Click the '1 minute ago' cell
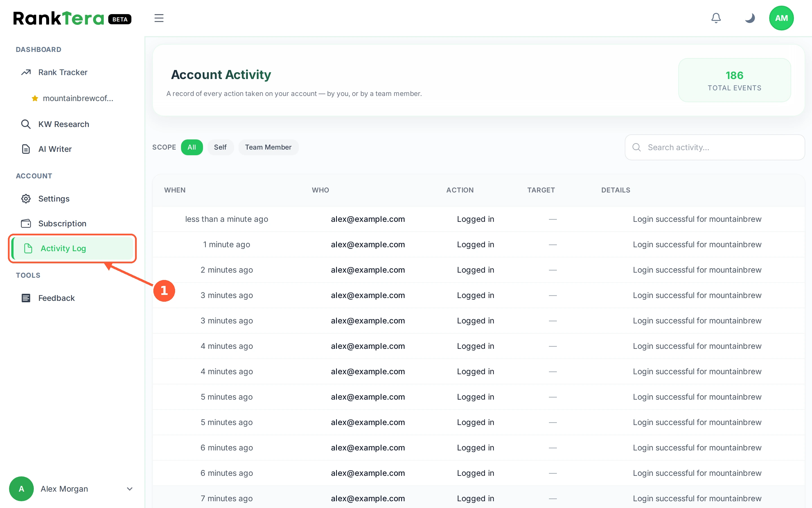This screenshot has height=508, width=812. (x=226, y=244)
